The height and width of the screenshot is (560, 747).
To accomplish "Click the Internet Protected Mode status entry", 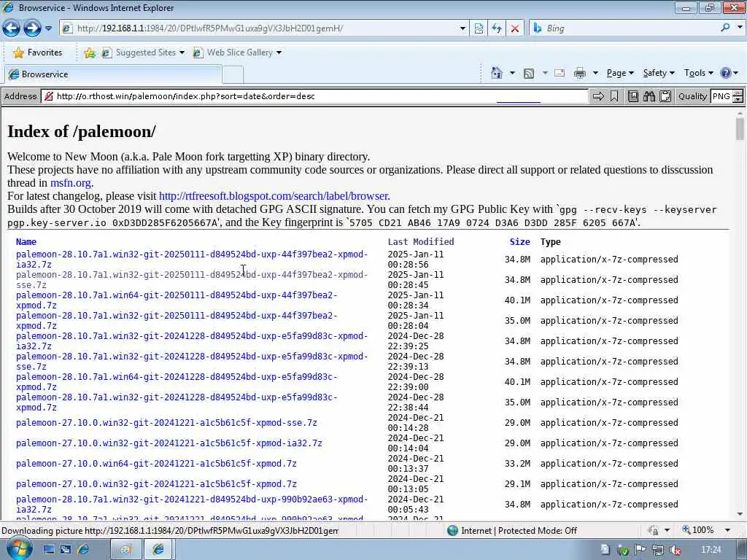I will click(x=512, y=531).
